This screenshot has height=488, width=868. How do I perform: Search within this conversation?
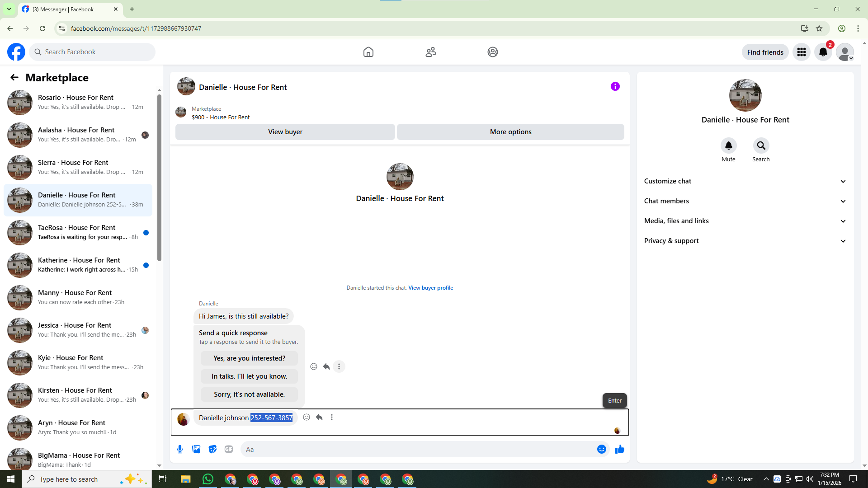(x=761, y=145)
